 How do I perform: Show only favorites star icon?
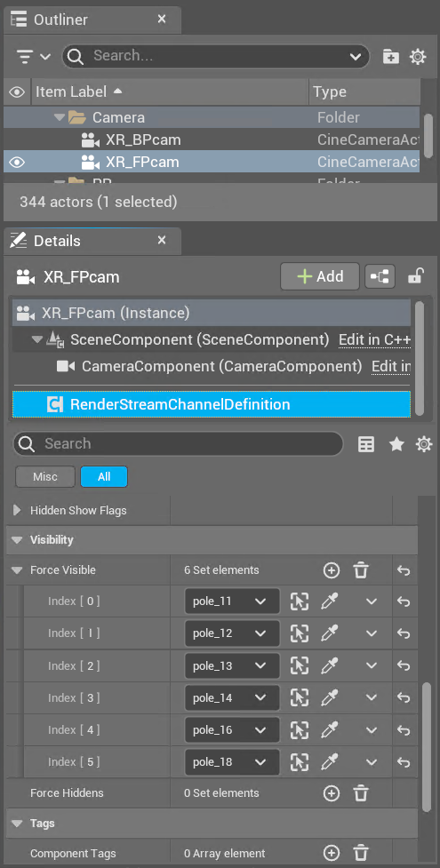(396, 444)
